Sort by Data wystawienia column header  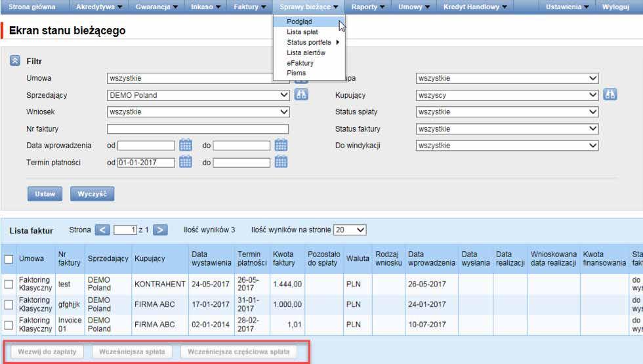[x=211, y=258]
